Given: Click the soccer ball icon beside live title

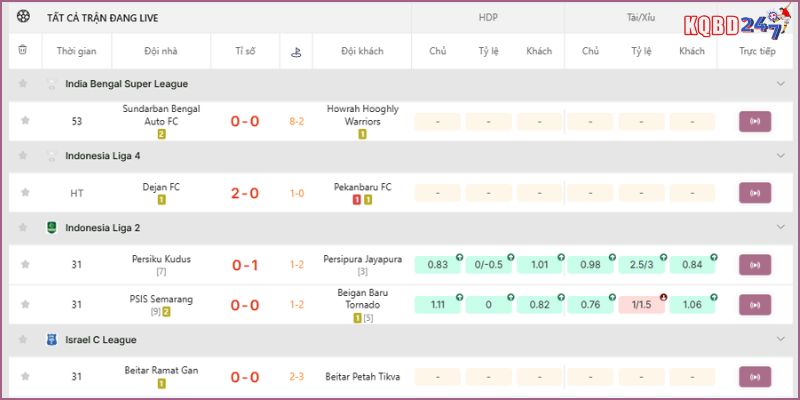Looking at the screenshot, I should (x=24, y=18).
